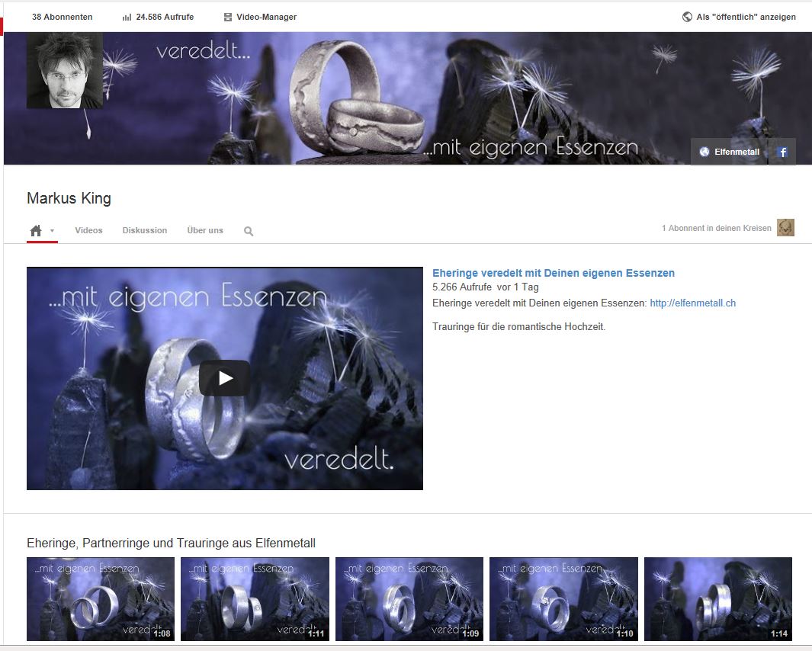Open the video thumbnail with duration 1:09

[x=409, y=599]
